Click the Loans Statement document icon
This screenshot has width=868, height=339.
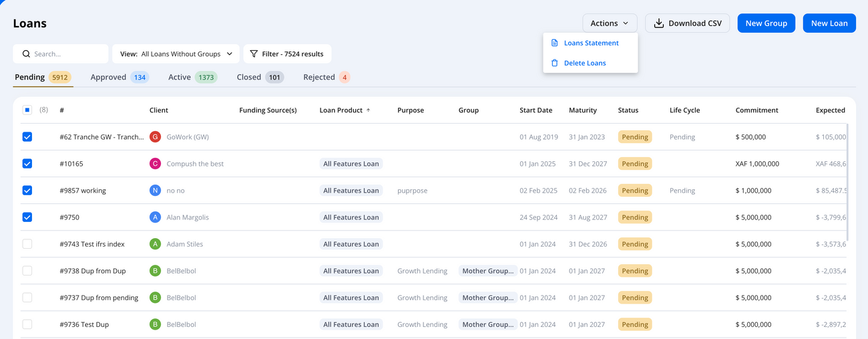(555, 43)
